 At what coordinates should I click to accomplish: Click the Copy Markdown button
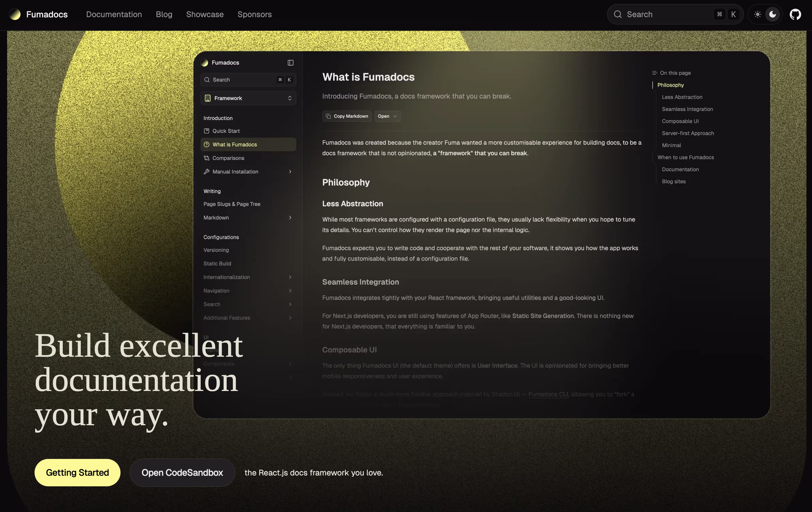[347, 116]
